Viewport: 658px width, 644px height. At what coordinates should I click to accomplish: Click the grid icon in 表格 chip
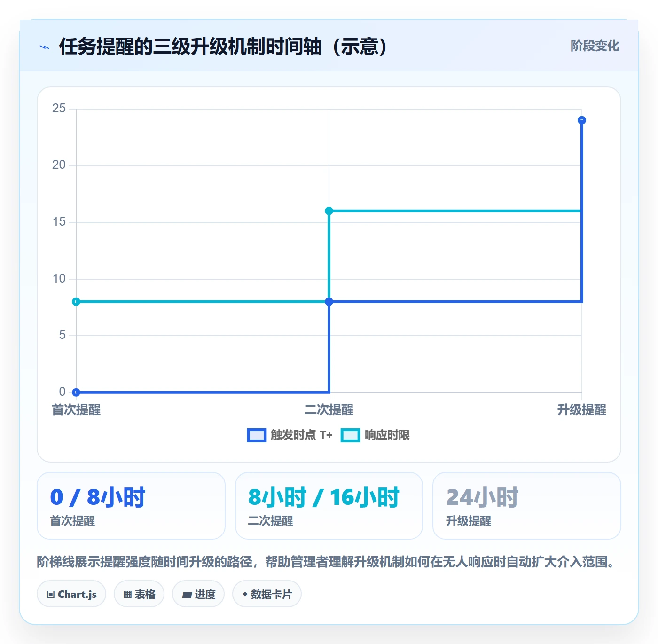(x=127, y=595)
